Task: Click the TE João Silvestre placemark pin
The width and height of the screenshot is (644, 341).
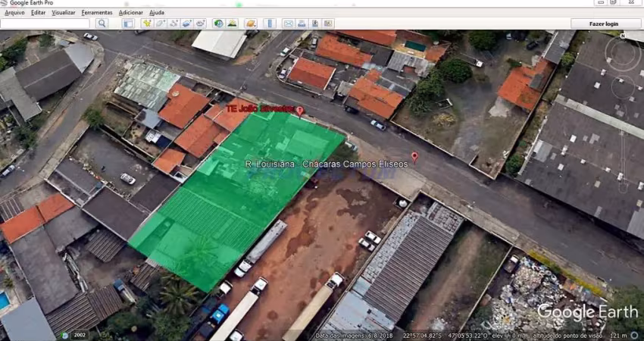Action: click(299, 111)
